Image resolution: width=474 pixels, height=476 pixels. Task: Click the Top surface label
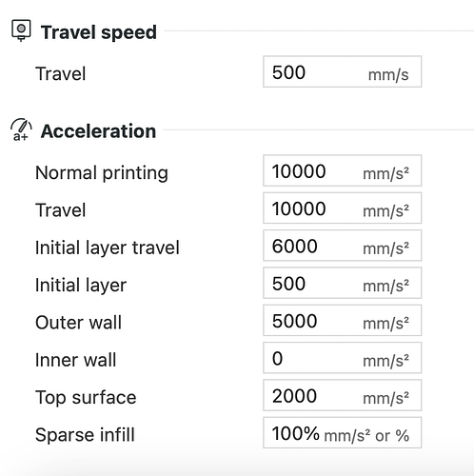click(86, 398)
